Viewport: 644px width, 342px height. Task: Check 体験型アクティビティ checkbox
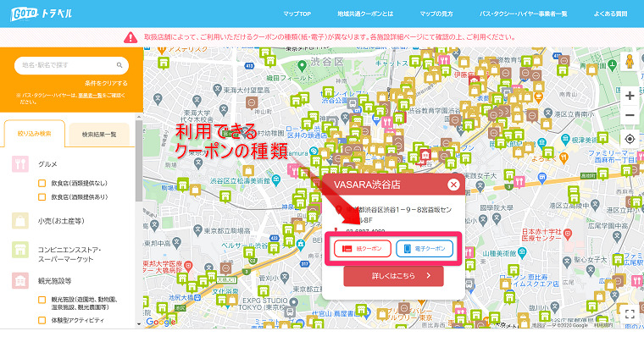pyautogui.click(x=42, y=320)
